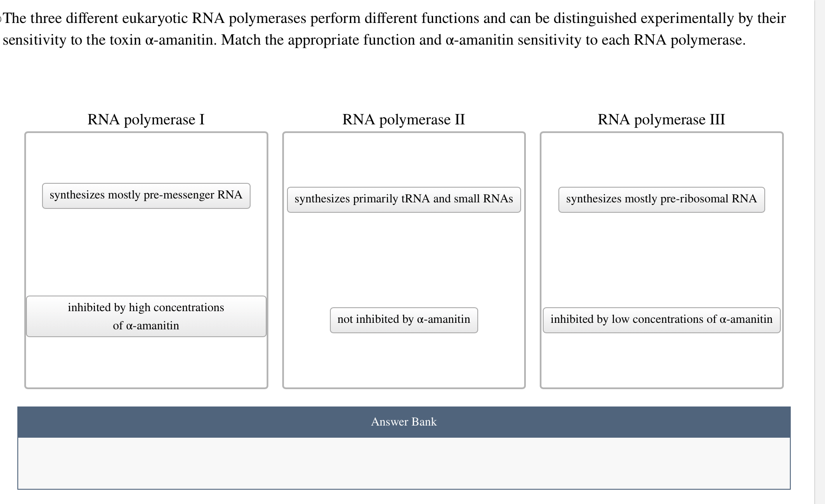Viewport: 825px width, 504px height.
Task: Select the "synthesizes primarily tRNA and small RNAs" tile
Action: (x=403, y=199)
